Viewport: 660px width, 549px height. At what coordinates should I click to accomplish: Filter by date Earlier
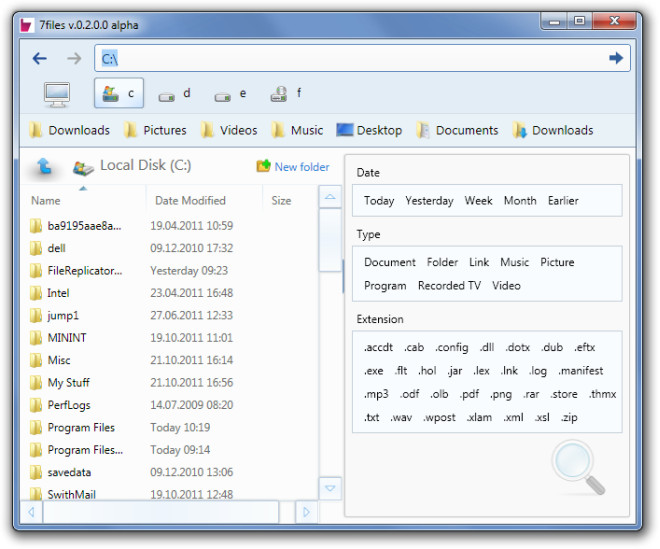point(563,201)
